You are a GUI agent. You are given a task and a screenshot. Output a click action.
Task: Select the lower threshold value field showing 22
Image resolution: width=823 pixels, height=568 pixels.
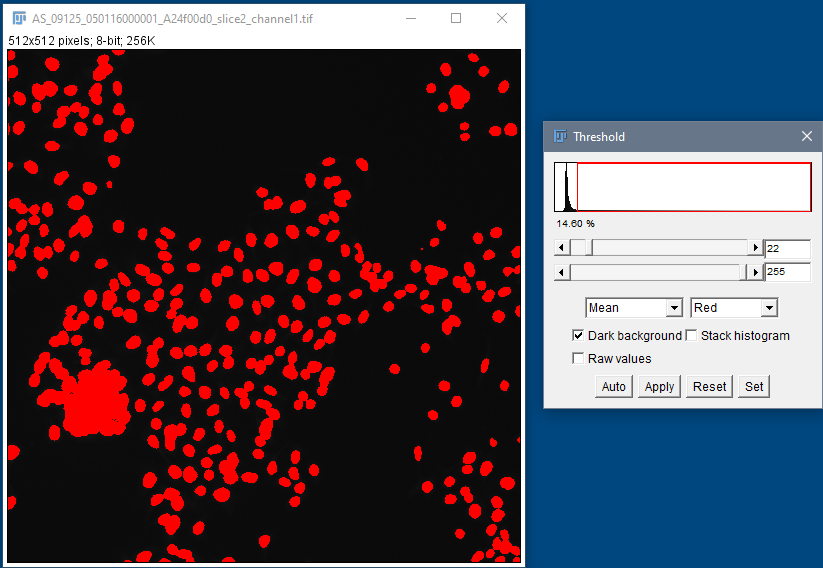point(786,249)
